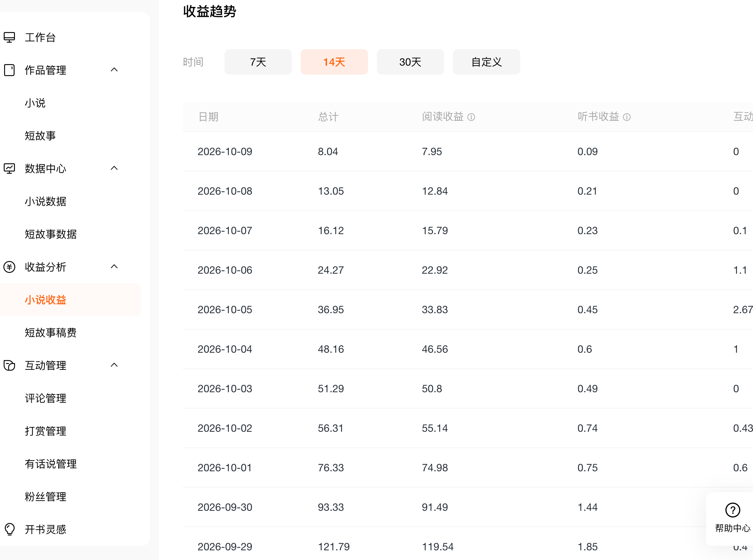This screenshot has width=753, height=560.
Task: Open 有话说管理 page
Action: (x=51, y=464)
